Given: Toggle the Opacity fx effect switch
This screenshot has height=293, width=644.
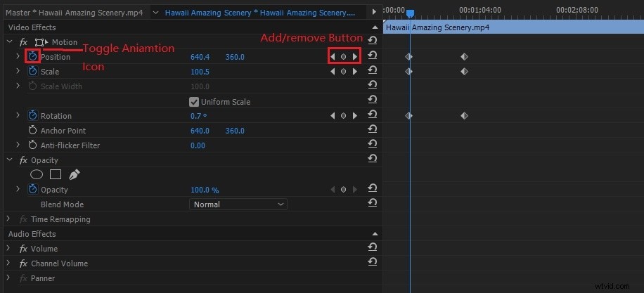Looking at the screenshot, I should (23, 160).
